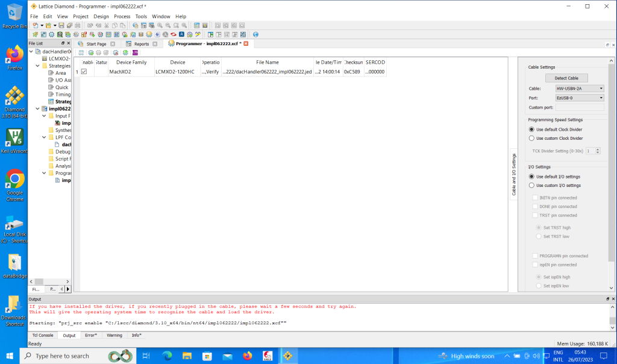Open the dropdown arrow beside the New file icon

click(42, 25)
